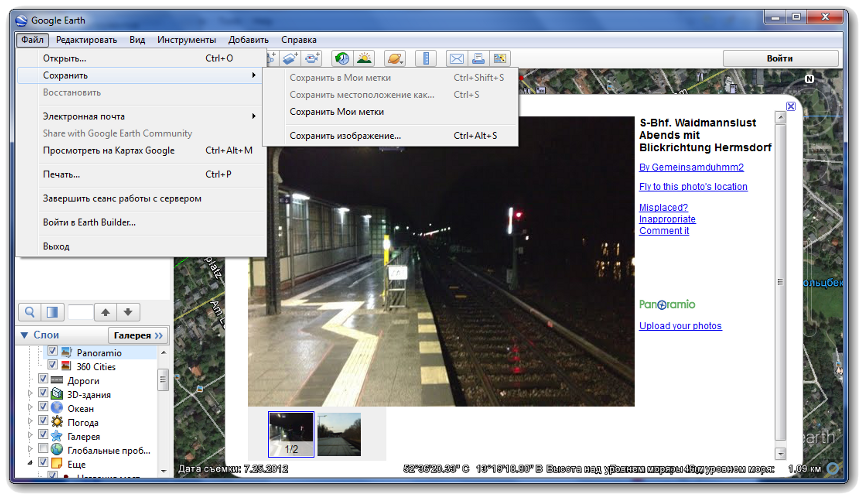Open the 'Fly to this photo's location' link
Viewport: 865px width, 500px height.
click(x=693, y=187)
